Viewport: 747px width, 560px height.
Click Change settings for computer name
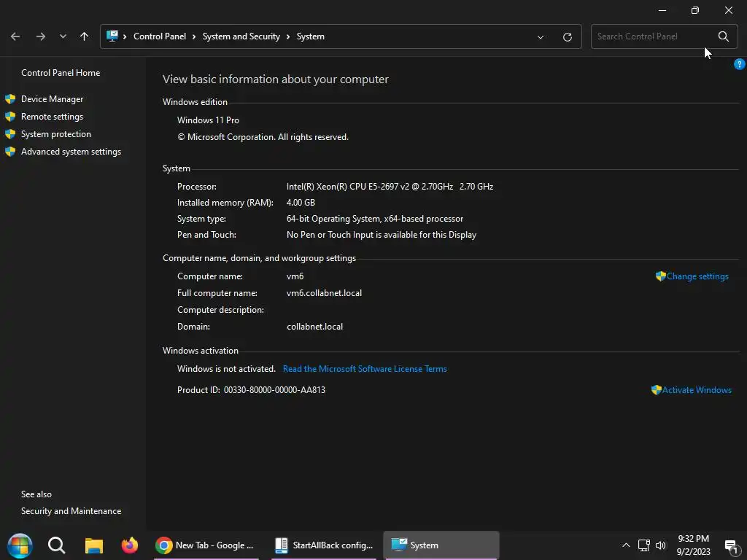697,276
